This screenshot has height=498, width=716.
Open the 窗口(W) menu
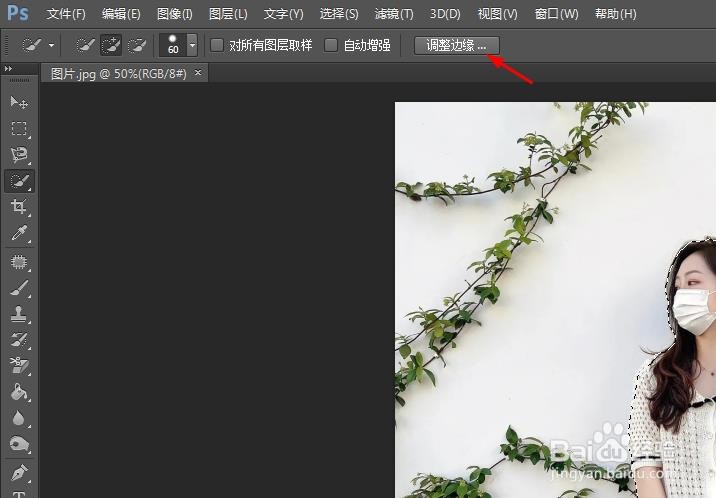point(556,14)
